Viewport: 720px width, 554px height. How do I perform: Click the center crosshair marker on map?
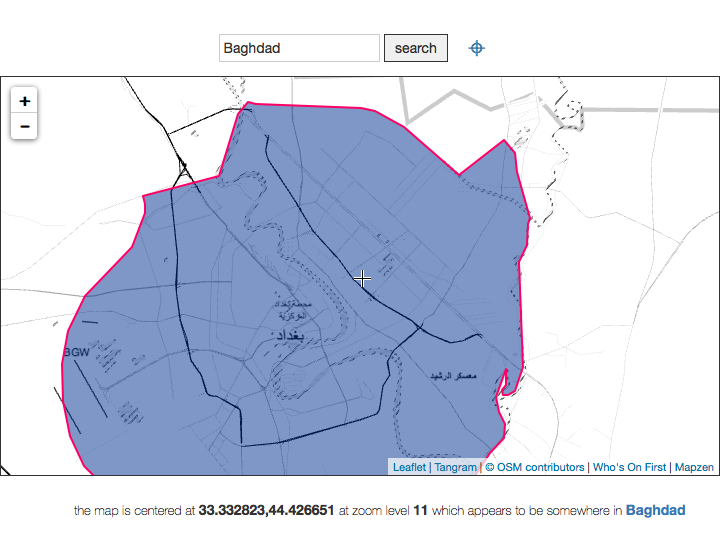(x=362, y=278)
